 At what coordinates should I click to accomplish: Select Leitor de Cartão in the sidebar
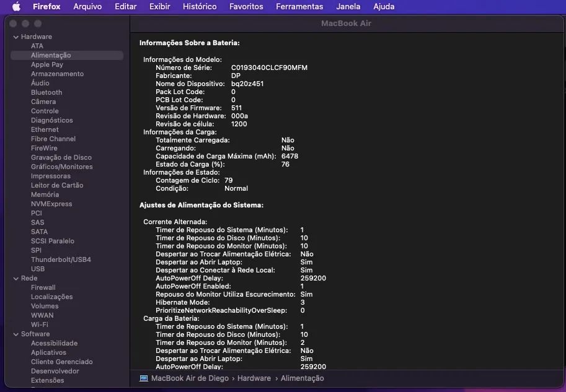click(x=57, y=185)
